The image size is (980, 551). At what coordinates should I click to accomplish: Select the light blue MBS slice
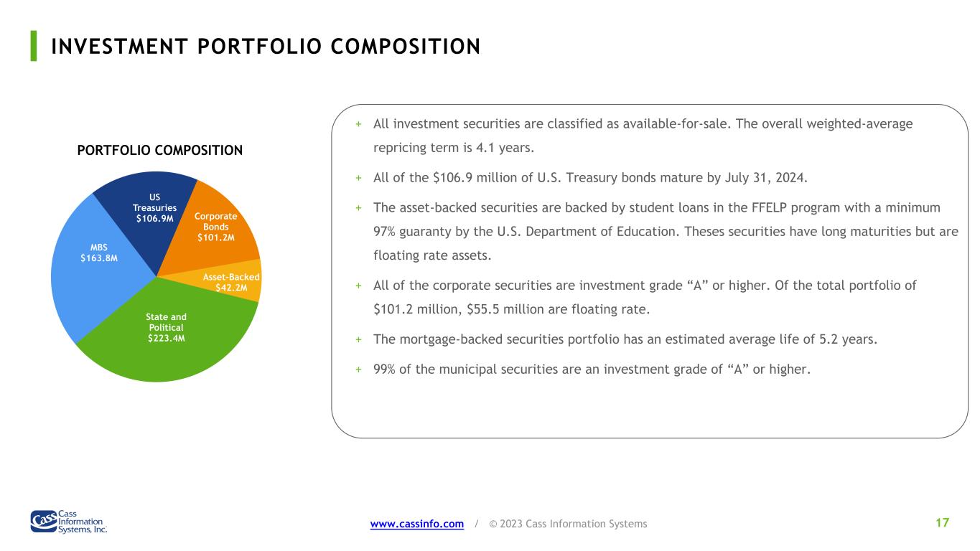click(99, 253)
